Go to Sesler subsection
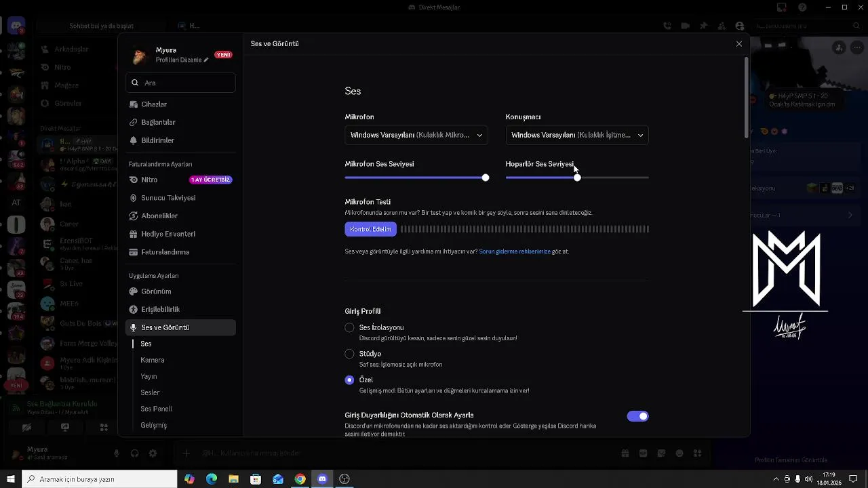The height and width of the screenshot is (488, 868). click(150, 393)
